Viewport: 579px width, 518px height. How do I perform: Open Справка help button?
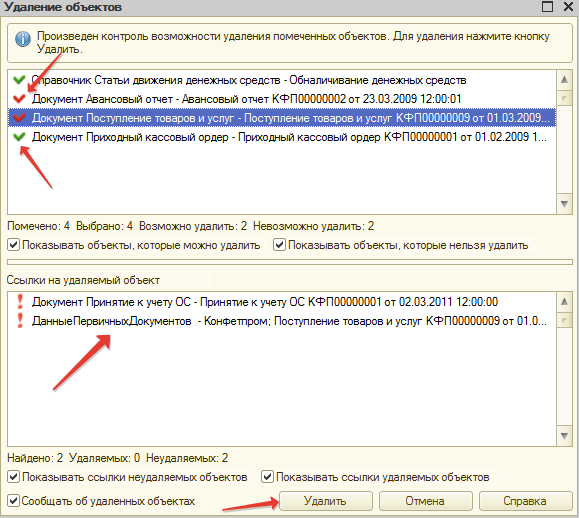[525, 501]
